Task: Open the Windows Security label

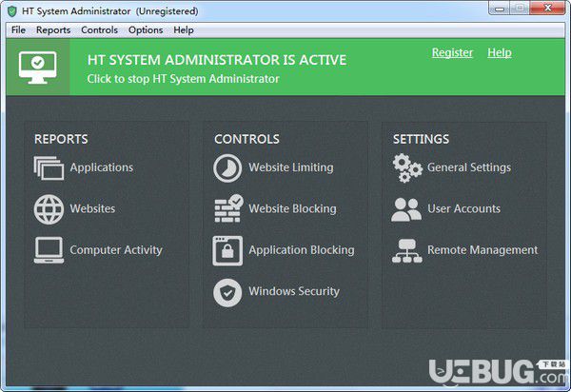Action: pos(294,291)
